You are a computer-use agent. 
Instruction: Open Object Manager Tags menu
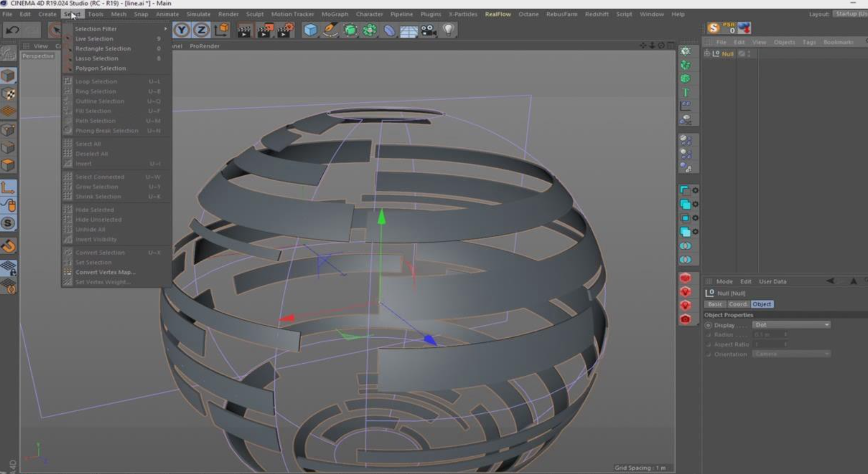pos(809,42)
